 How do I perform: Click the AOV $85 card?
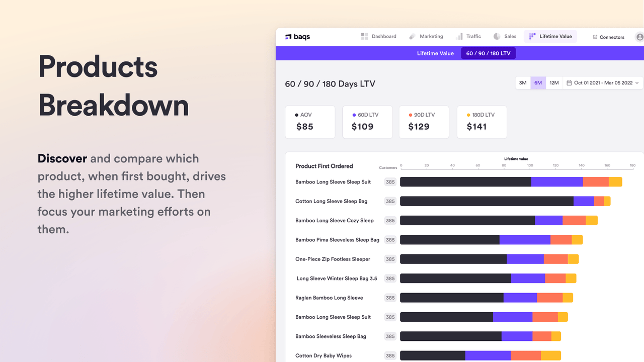310,122
